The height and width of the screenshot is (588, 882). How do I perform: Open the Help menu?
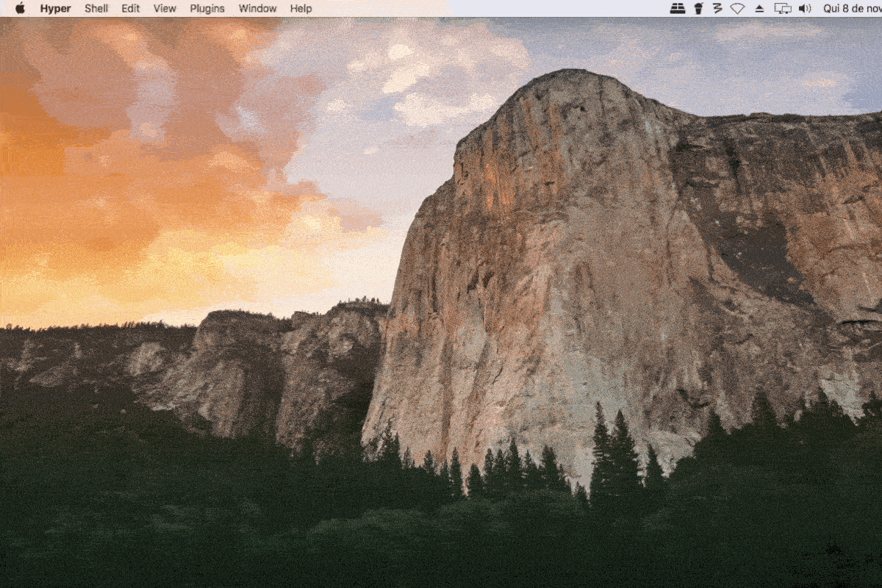point(301,9)
